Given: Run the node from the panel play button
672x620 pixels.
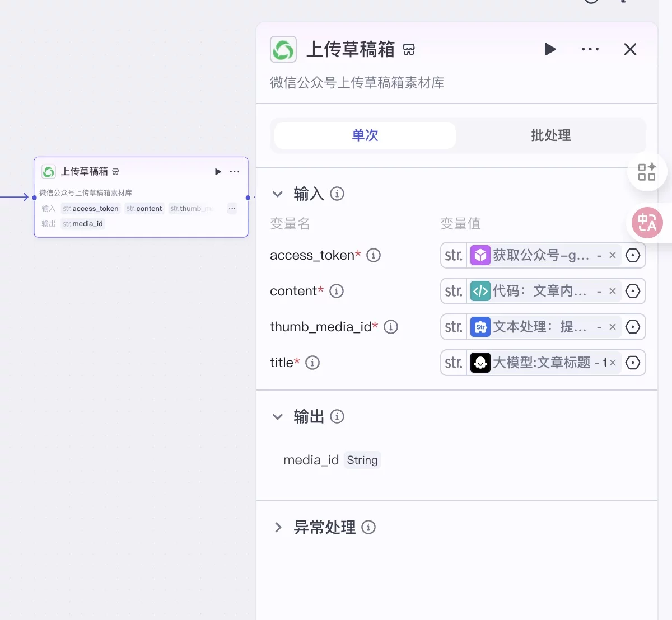Looking at the screenshot, I should pyautogui.click(x=550, y=49).
